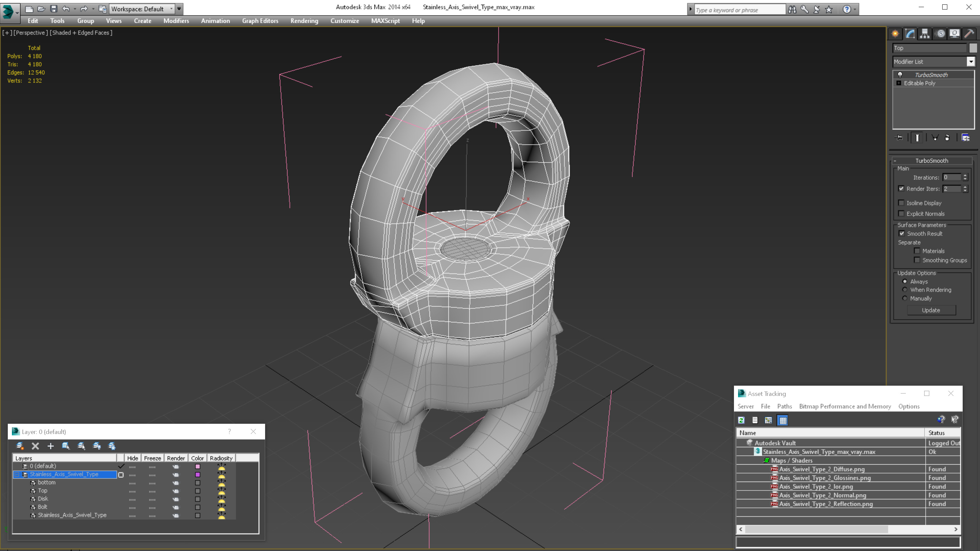
Task: Click Remove Modifier from stack icon
Action: [947, 138]
